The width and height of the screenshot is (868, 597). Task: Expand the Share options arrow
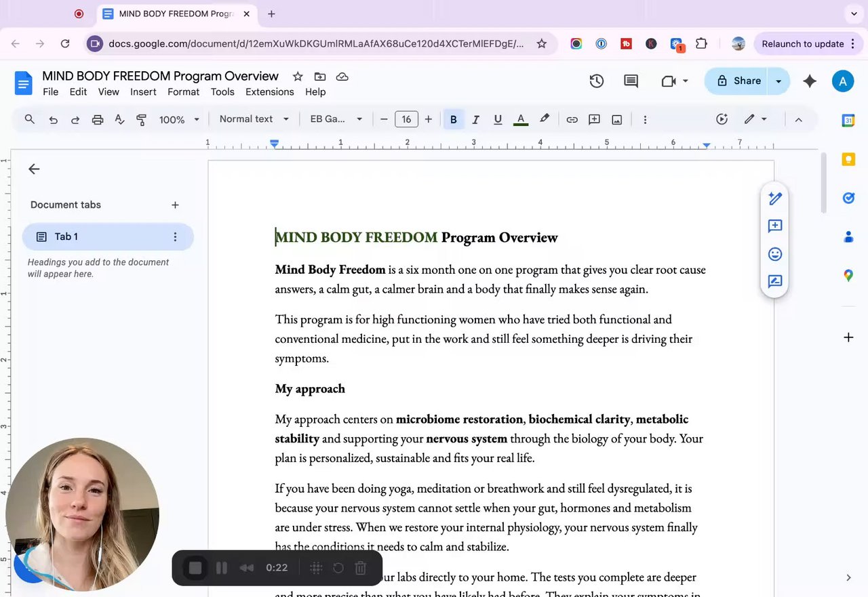point(778,81)
